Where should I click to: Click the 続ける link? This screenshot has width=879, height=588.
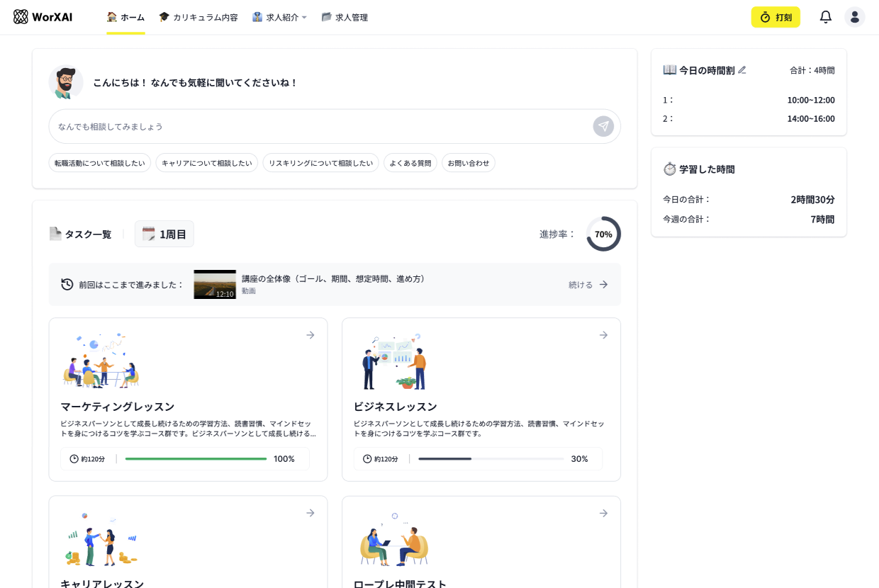point(581,284)
